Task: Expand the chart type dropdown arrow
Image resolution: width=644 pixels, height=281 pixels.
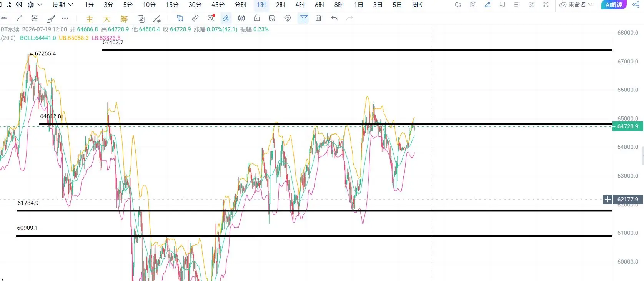Action: click(x=40, y=5)
